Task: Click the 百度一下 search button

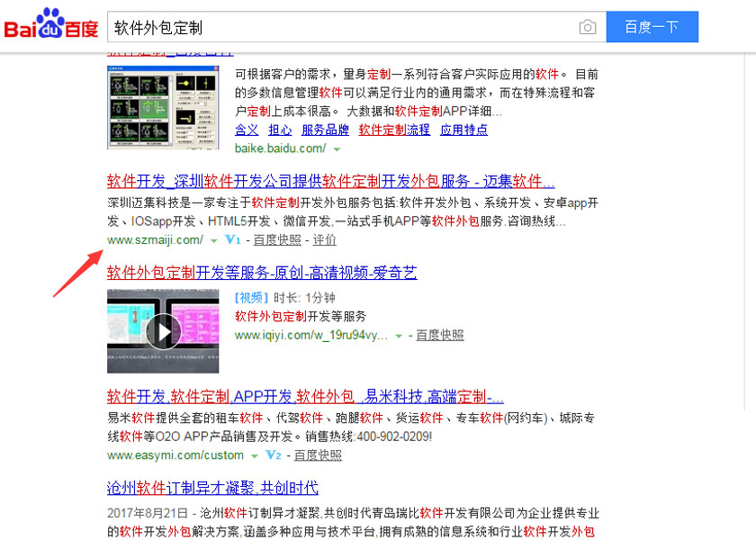Action: 652,27
